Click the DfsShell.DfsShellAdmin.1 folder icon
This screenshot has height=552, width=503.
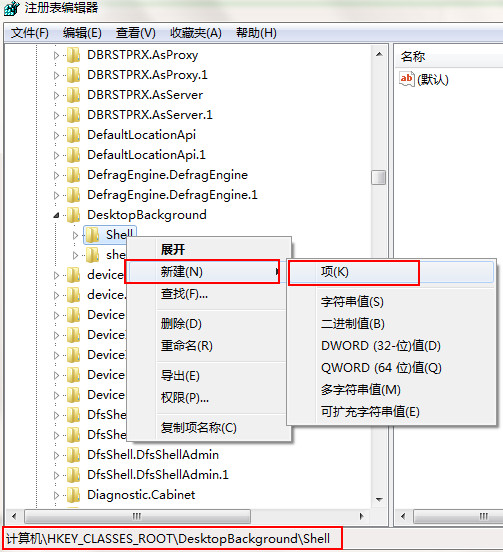coord(73,475)
